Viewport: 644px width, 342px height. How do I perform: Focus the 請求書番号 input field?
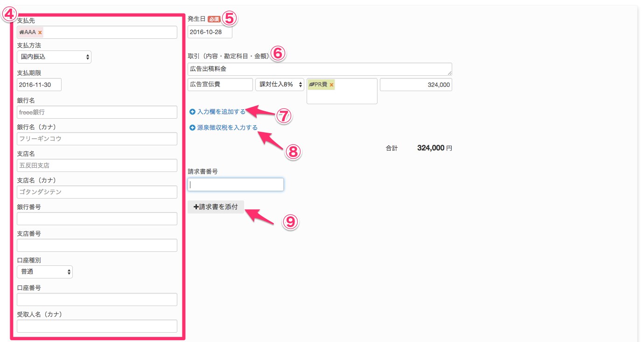(235, 185)
